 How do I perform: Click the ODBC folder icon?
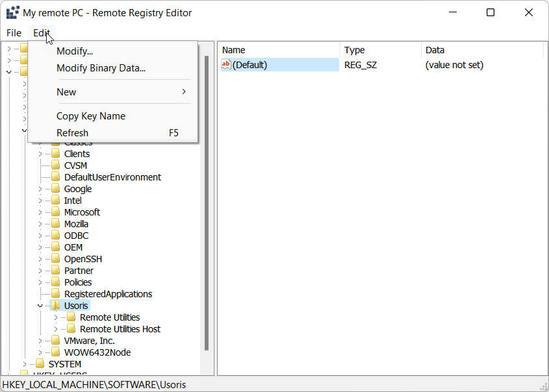(56, 236)
